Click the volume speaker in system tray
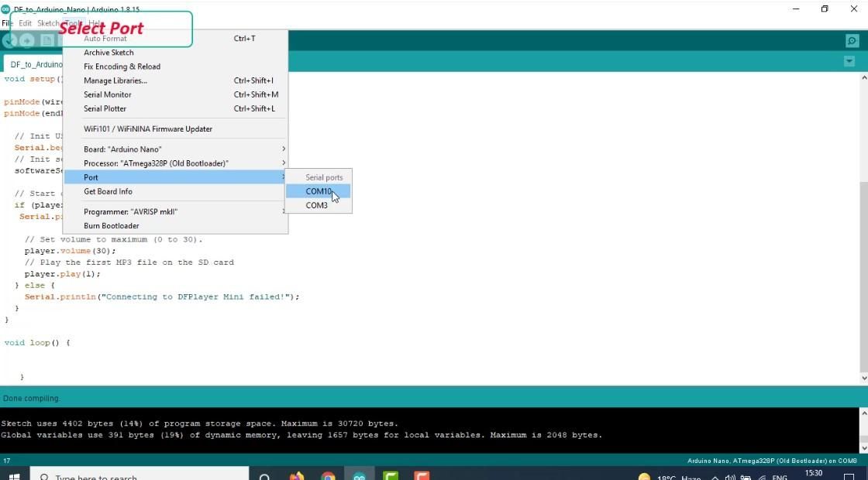868x480 pixels. point(730,476)
